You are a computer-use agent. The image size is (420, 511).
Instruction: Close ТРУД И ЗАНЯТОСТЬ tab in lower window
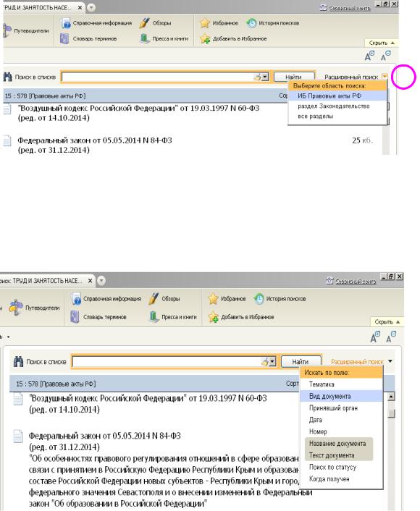click(x=91, y=281)
